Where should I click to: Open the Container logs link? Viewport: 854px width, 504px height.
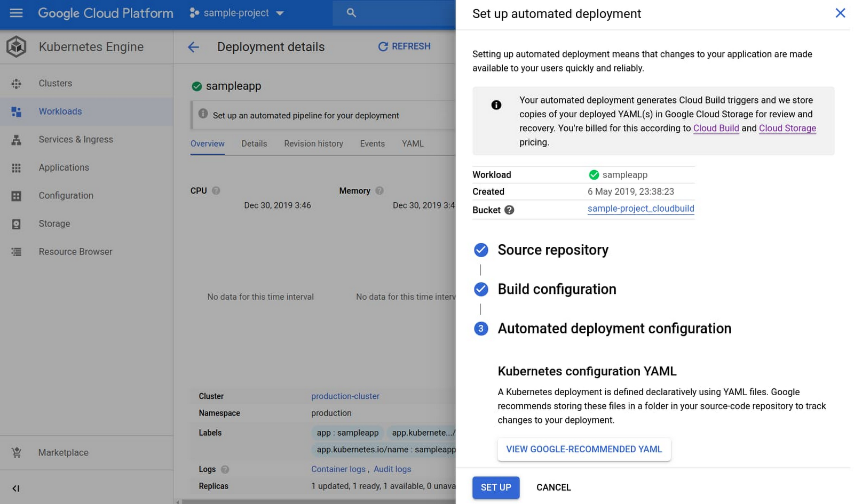click(x=338, y=469)
